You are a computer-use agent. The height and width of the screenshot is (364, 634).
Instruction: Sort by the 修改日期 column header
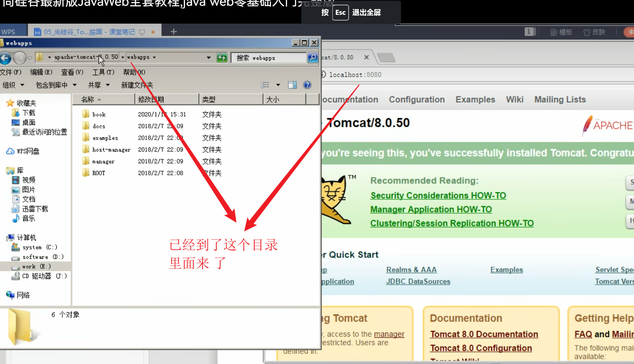167,99
